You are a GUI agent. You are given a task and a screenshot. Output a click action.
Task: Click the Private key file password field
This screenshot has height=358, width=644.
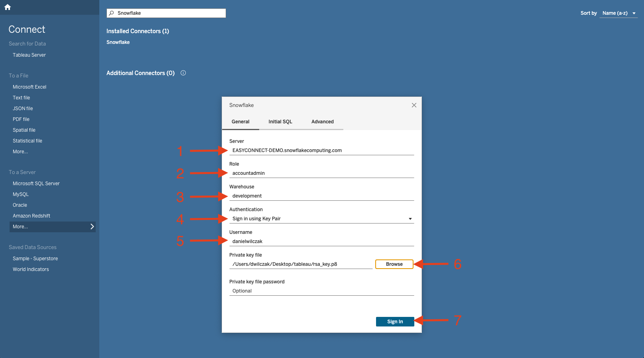coord(322,291)
